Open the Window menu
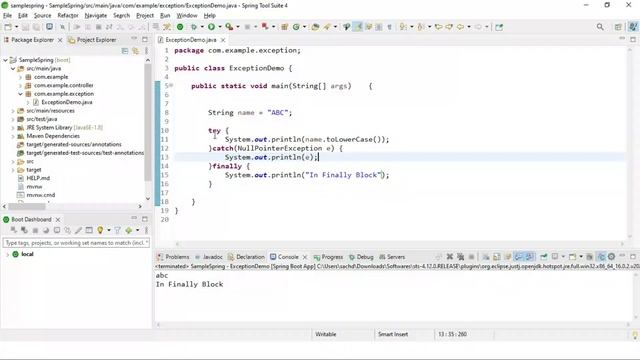 187,16
